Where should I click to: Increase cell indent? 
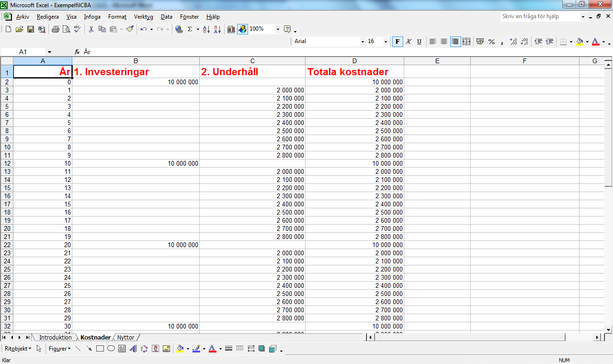pos(549,42)
